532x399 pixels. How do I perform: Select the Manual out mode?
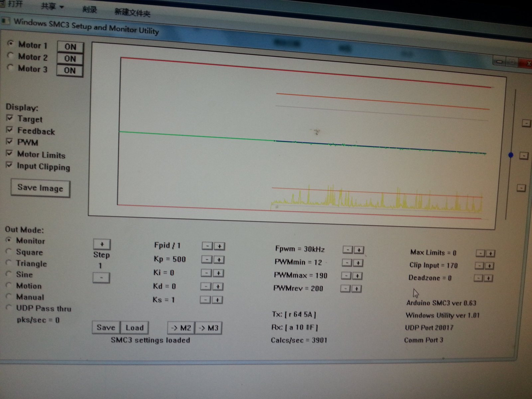[x=9, y=296]
